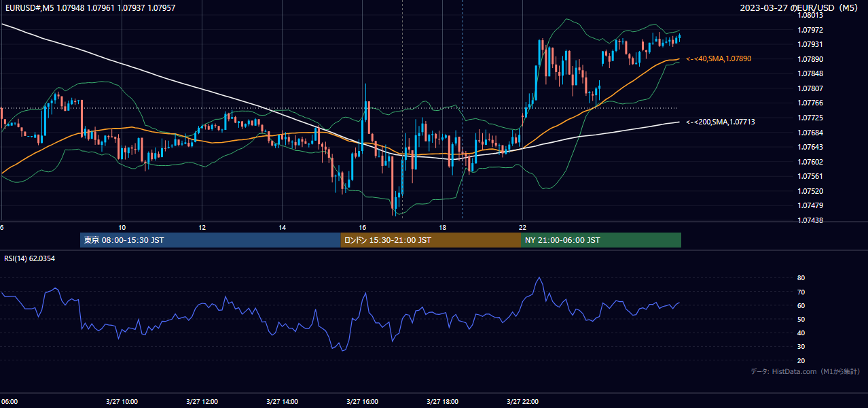Click the RSI(14) 62.0354 indicator label

30,258
